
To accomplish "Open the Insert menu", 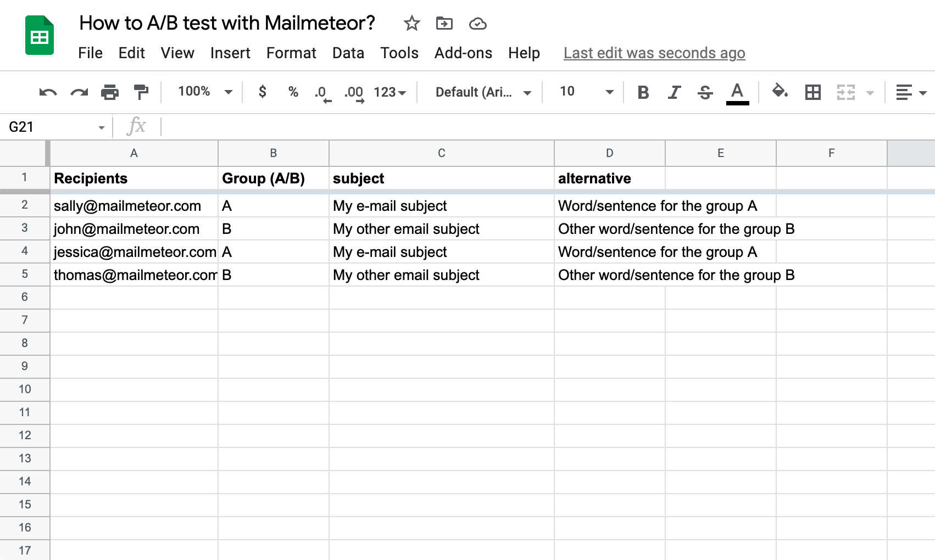I will pyautogui.click(x=230, y=53).
